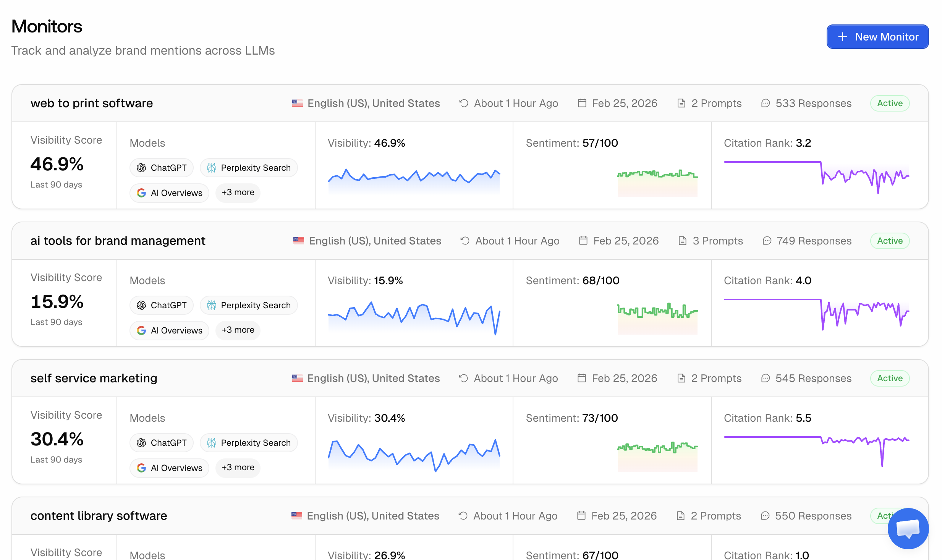Image resolution: width=942 pixels, height=560 pixels.
Task: Click the prompts document icon in web to print row
Action: tap(681, 103)
